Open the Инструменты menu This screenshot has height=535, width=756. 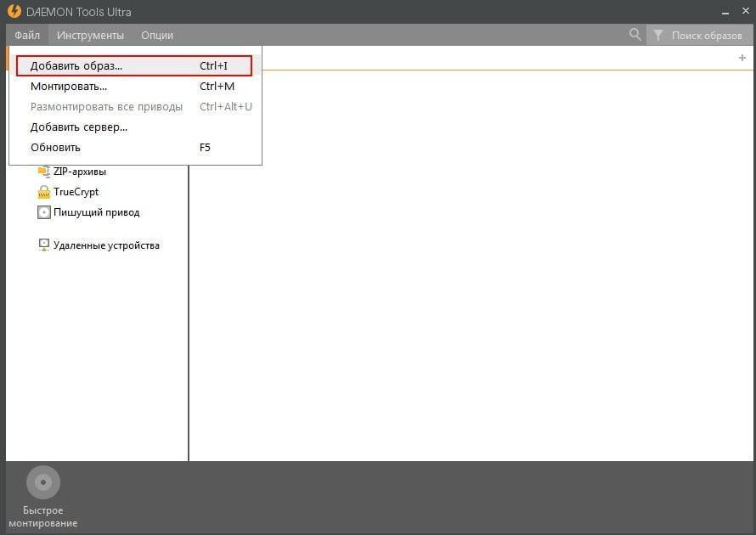(90, 35)
